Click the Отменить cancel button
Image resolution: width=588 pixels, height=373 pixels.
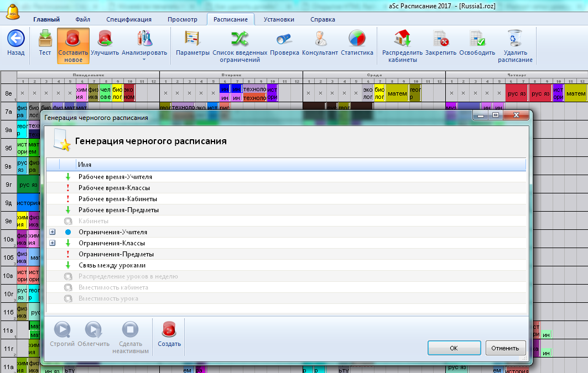click(506, 348)
